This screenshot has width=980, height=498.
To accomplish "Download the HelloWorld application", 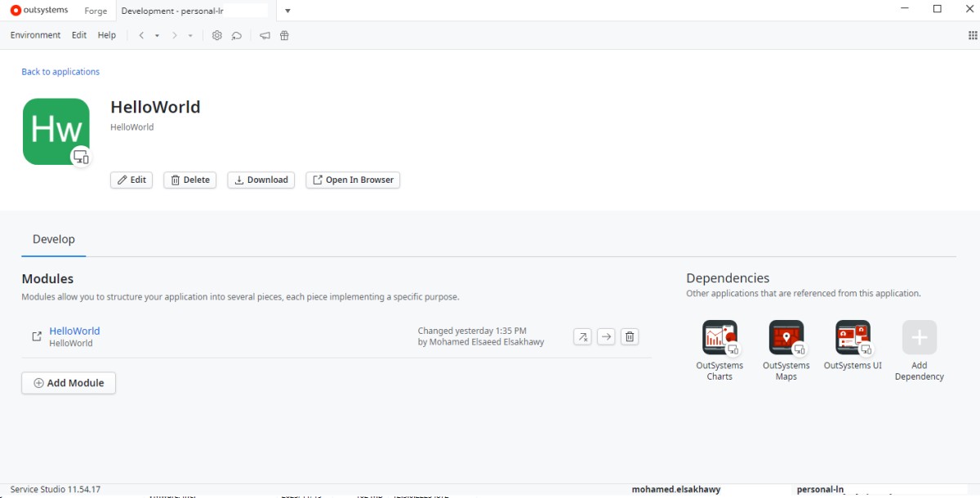I will click(261, 180).
